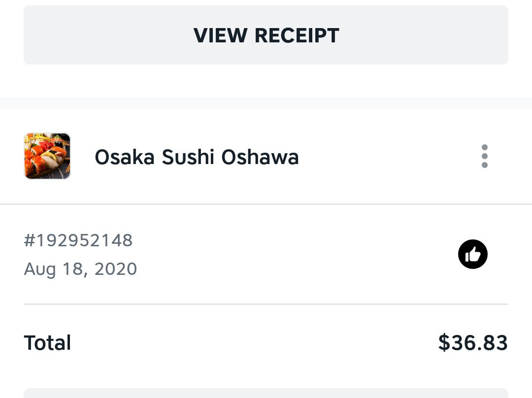Click the VIEW RECEIPT button
Image resolution: width=532 pixels, height=398 pixels.
coord(266,35)
